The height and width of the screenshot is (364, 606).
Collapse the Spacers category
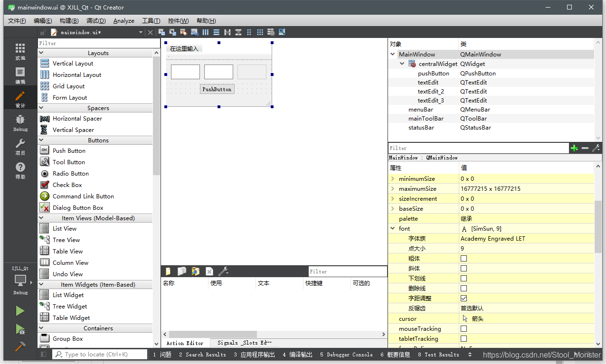point(41,108)
